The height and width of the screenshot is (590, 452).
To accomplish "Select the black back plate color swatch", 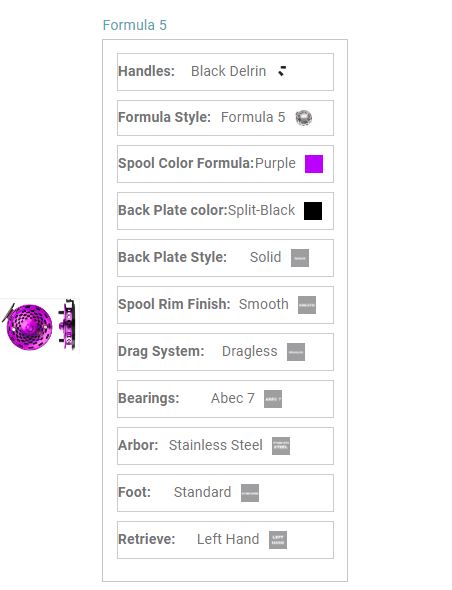I will pos(313,211).
